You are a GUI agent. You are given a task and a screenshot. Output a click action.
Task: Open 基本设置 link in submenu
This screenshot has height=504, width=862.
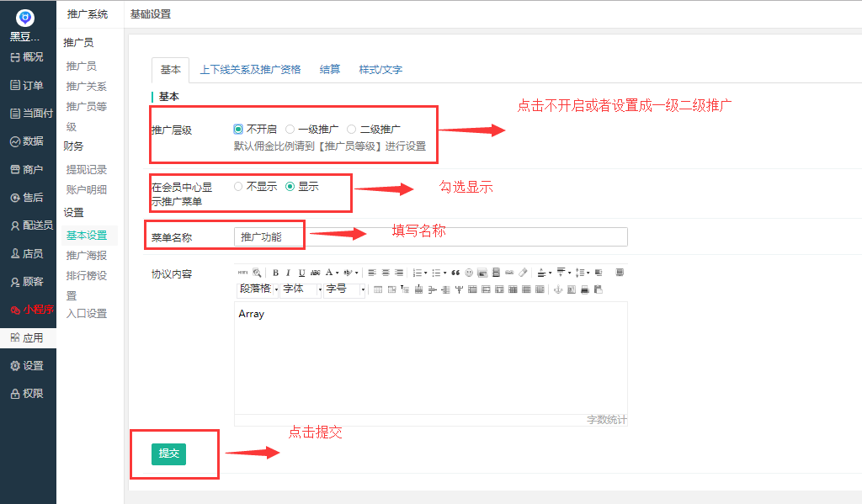point(87,236)
